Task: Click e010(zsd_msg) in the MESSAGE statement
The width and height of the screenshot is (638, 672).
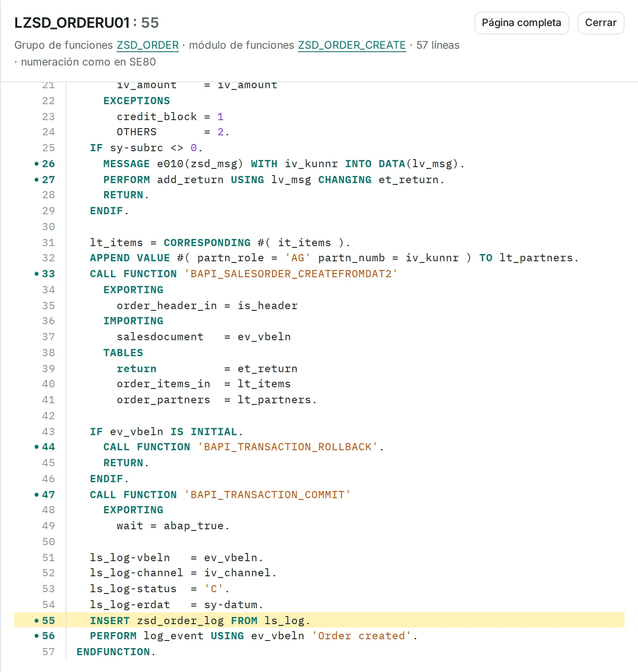Action: click(x=200, y=164)
